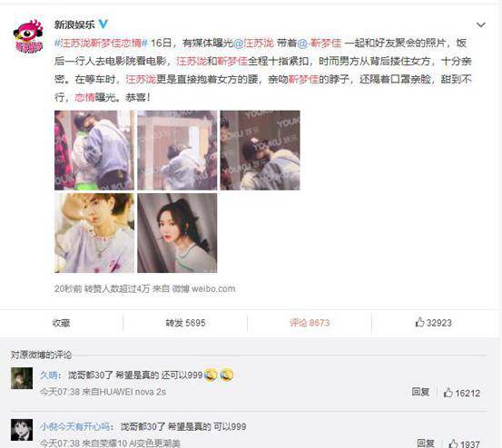Open the post options chevron at the top right
The width and height of the screenshot is (502, 448).
pos(480,25)
